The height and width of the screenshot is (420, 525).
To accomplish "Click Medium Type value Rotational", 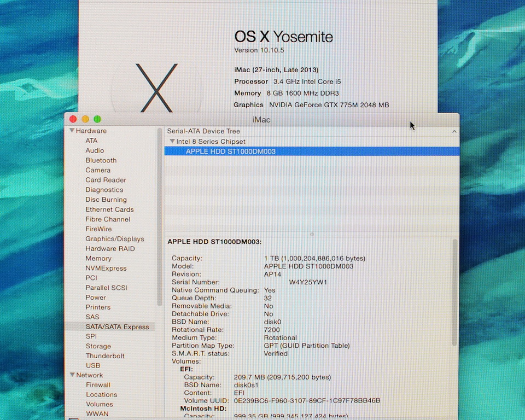I will (280, 337).
